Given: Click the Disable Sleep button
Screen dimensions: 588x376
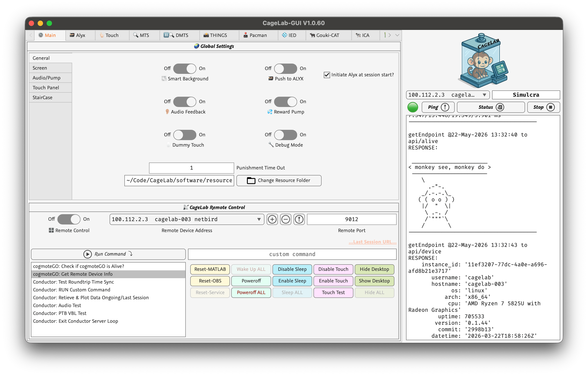Looking at the screenshot, I should click(292, 269).
